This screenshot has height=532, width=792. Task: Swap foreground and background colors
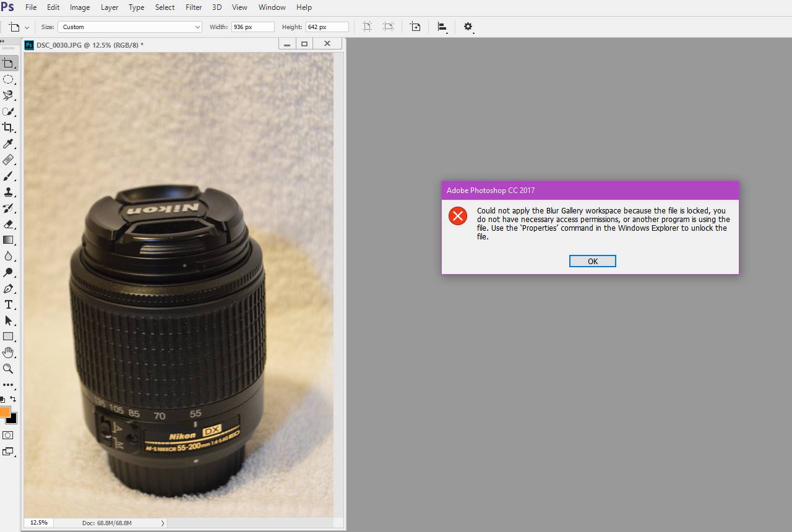(x=14, y=400)
